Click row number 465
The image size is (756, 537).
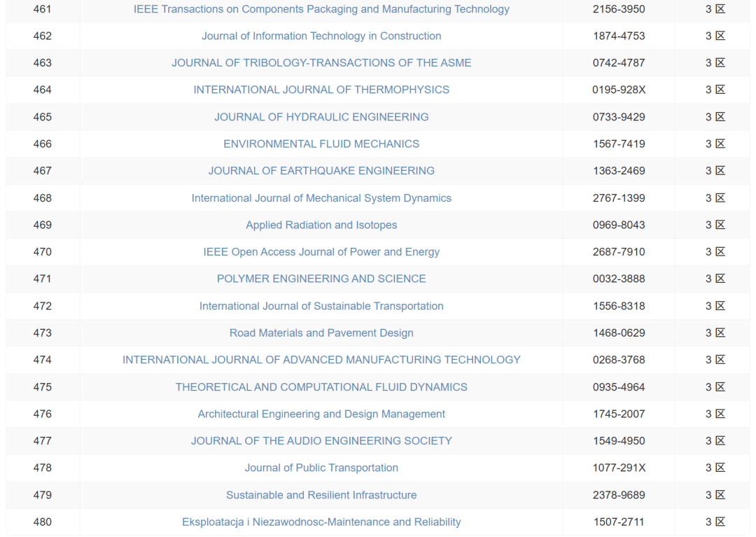click(x=43, y=117)
